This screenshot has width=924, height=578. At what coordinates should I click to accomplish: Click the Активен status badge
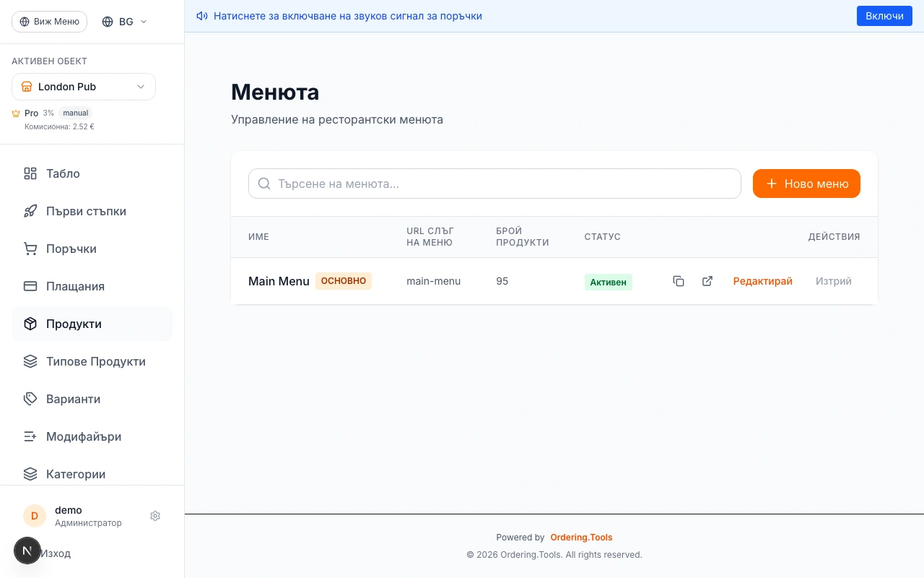click(608, 282)
